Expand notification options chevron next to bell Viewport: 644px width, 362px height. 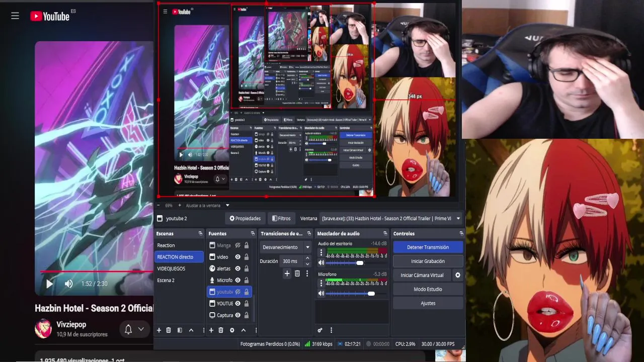click(141, 329)
